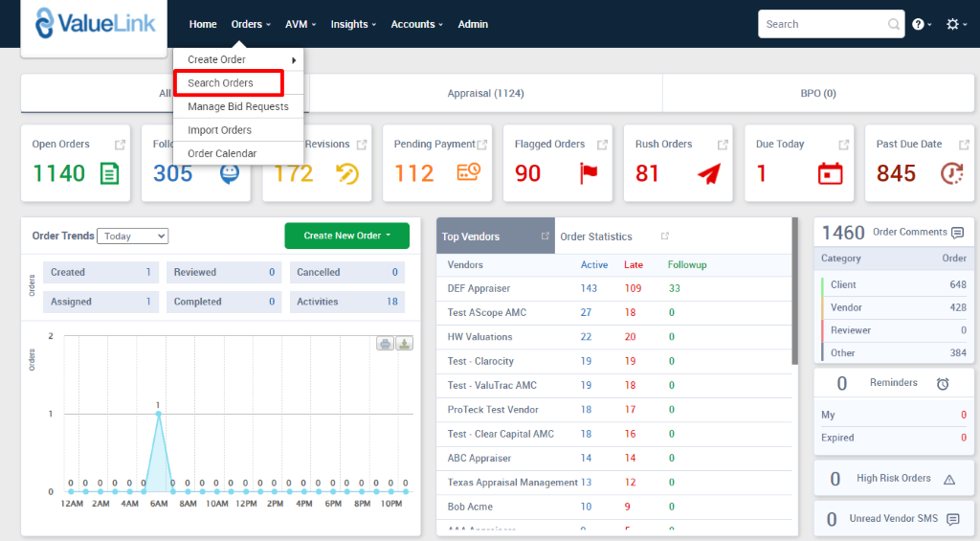Viewport: 980px width, 541px height.
Task: Click the Follow-up chat bubble icon
Action: point(230,173)
